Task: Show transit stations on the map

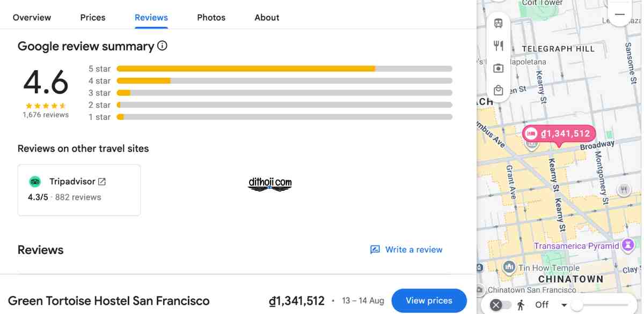Action: (499, 24)
